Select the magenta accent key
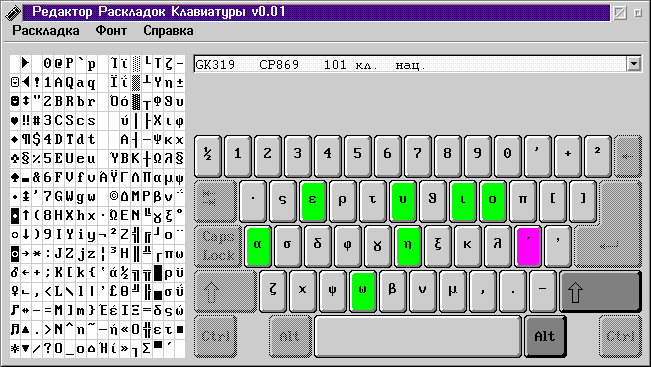This screenshot has width=651, height=367. 528,246
